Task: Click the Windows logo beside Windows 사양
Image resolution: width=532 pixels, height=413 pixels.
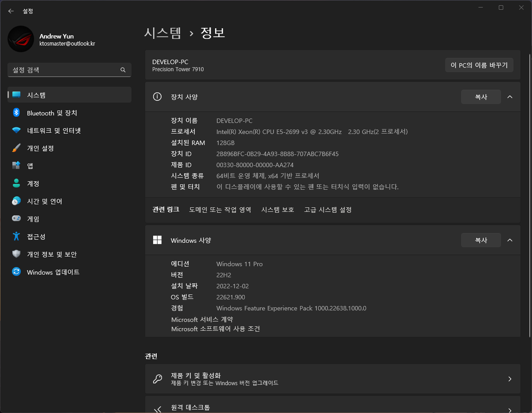Action: click(x=157, y=240)
